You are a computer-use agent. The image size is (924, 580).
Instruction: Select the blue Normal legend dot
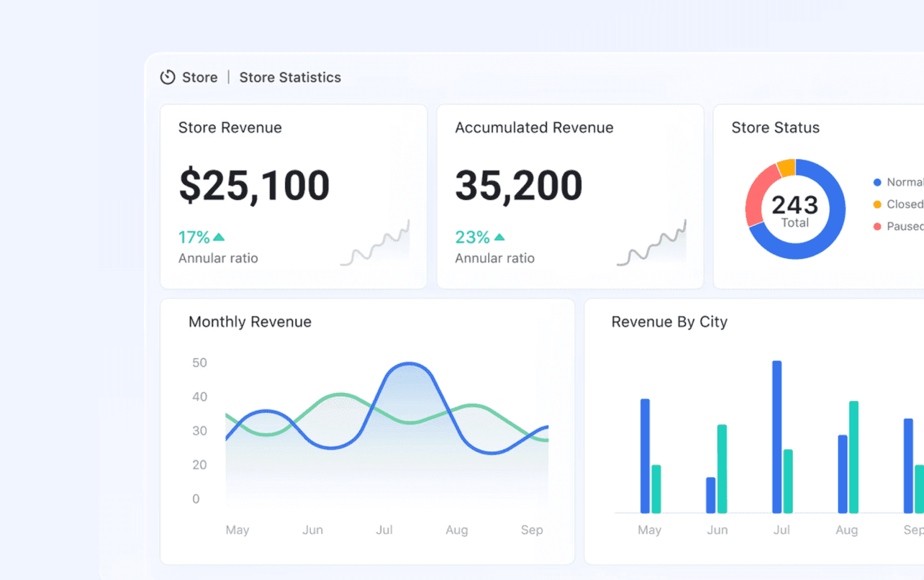point(877,182)
